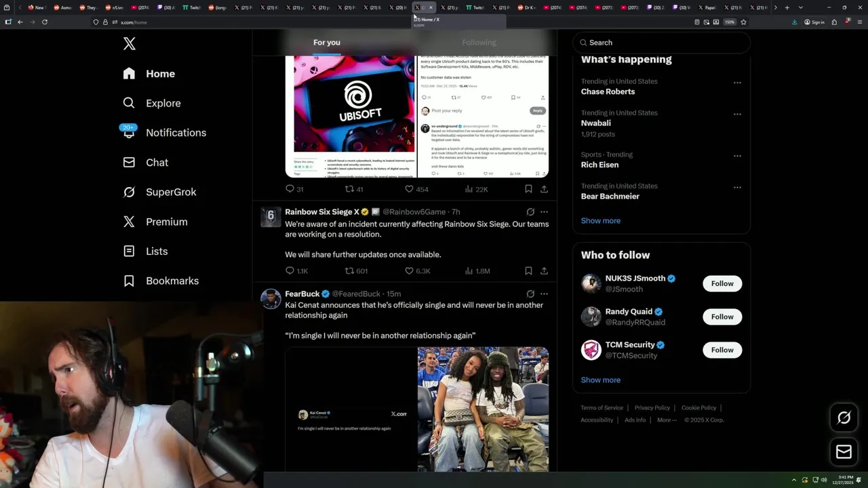Open Nwabali trending topic

[x=595, y=123]
